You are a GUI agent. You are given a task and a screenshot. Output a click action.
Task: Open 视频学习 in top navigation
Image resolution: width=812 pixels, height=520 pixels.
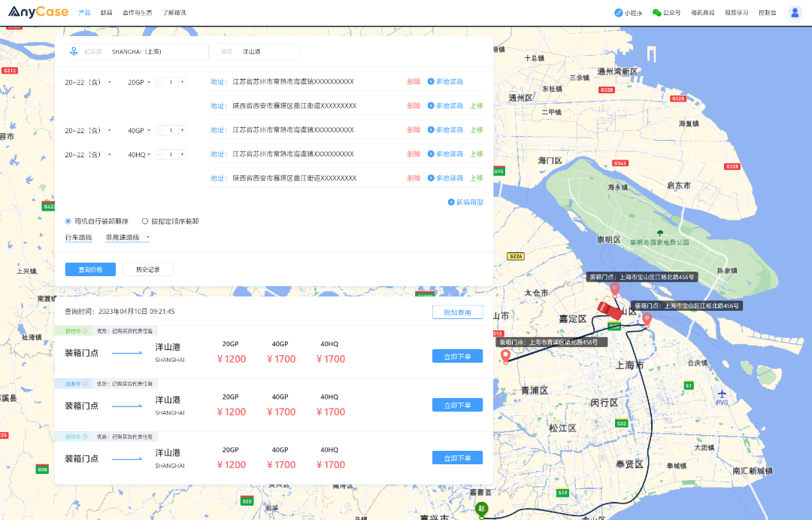pos(736,13)
